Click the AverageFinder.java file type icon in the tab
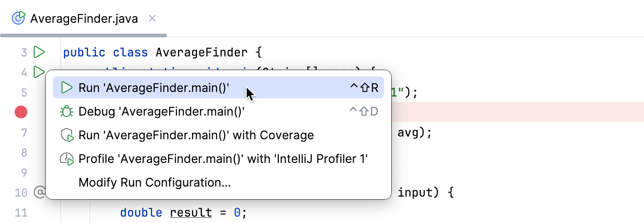 (x=18, y=18)
